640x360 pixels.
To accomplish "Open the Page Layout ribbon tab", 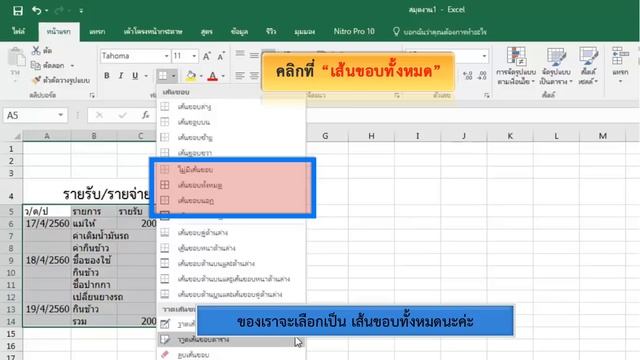I will click(153, 31).
